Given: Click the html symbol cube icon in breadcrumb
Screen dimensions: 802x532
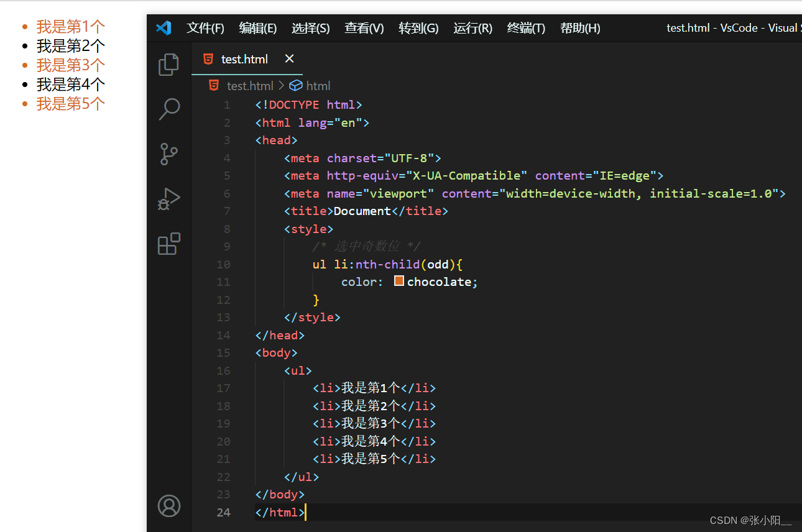Looking at the screenshot, I should point(296,86).
